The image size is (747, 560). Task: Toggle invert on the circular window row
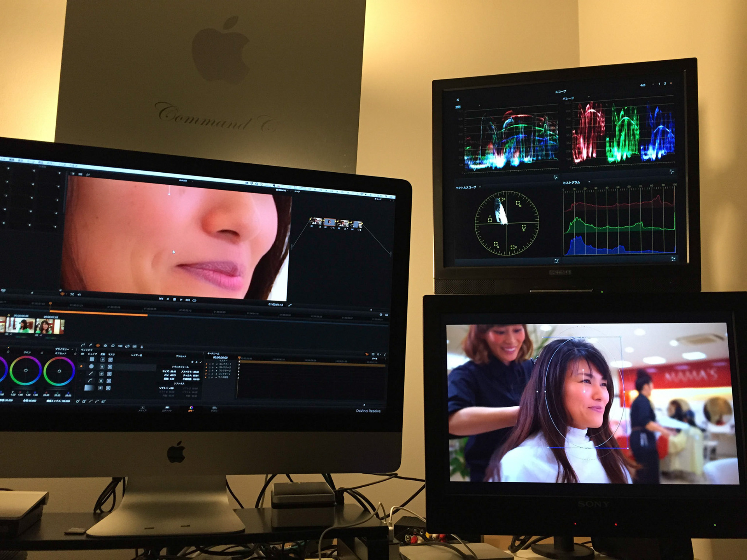[x=102, y=366]
